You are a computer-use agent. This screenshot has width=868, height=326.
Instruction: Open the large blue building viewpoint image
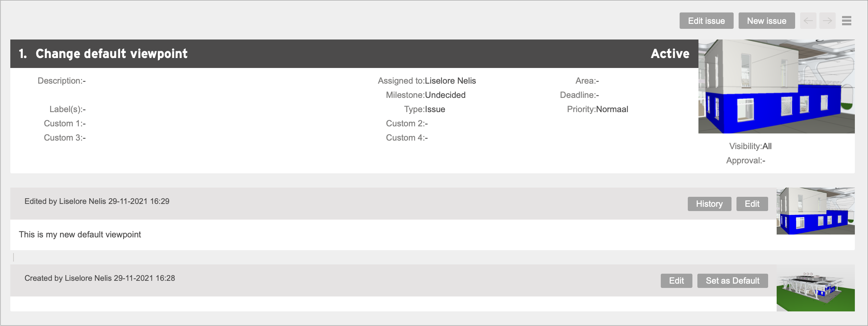pyautogui.click(x=776, y=86)
